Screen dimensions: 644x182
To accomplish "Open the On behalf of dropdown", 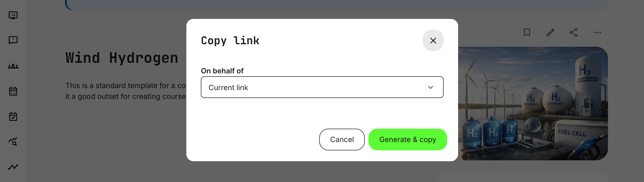I will click(x=322, y=87).
